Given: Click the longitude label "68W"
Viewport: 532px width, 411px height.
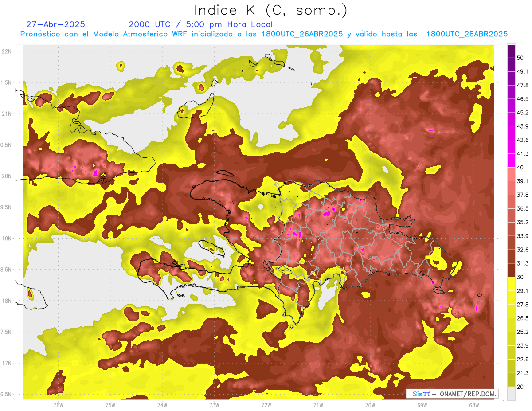Looking at the screenshot, I should pos(474,405).
